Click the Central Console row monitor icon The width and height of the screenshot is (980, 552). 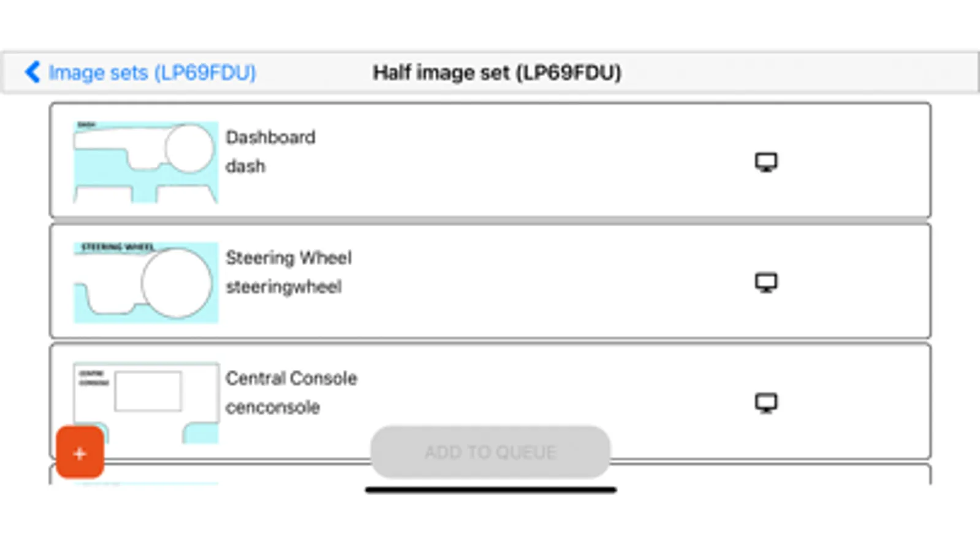tap(765, 402)
